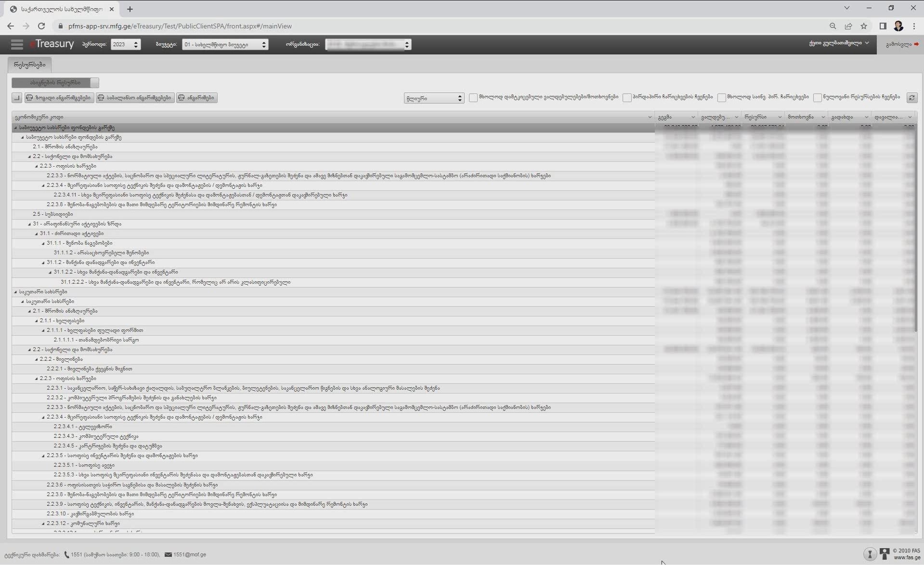The height and width of the screenshot is (565, 924).
Task: Switch to the რესურსები tab
Action: click(x=30, y=65)
